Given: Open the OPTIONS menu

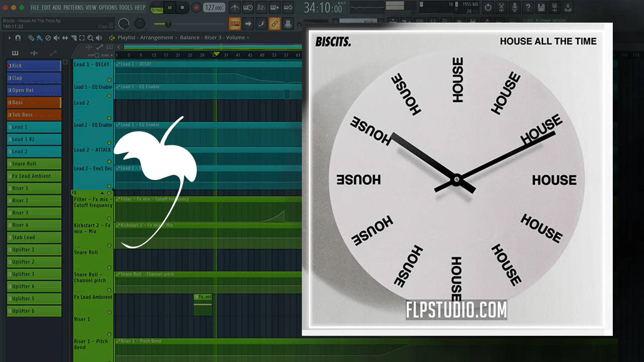Looking at the screenshot, I should tap(108, 8).
